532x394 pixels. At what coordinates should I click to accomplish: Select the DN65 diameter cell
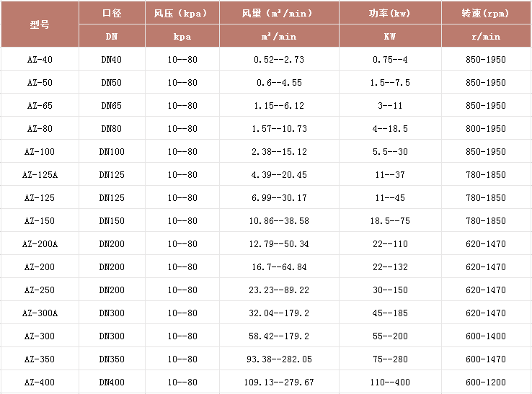(112, 106)
